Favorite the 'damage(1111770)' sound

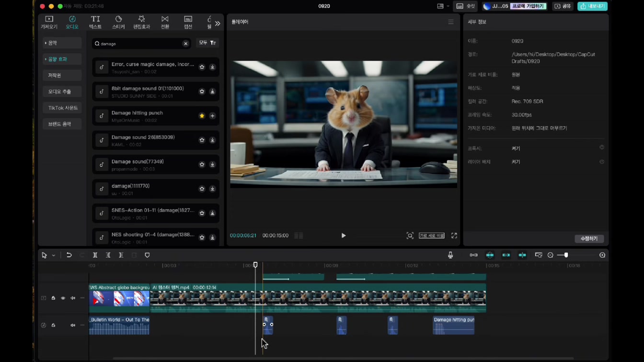202,189
